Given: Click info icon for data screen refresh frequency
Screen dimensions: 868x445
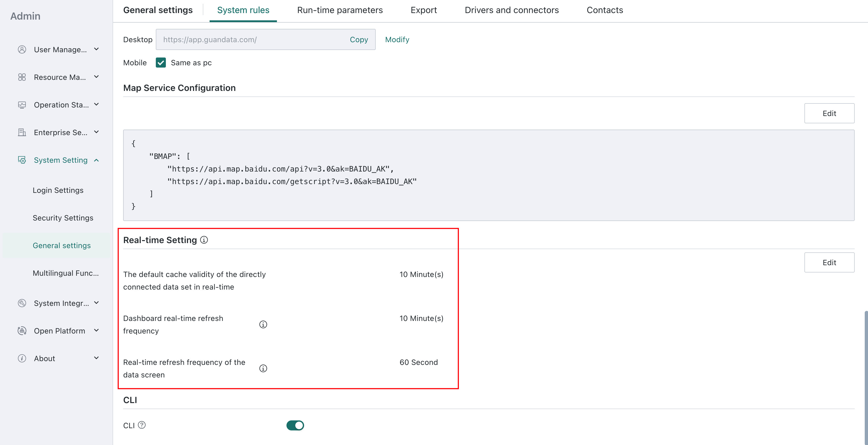Looking at the screenshot, I should (263, 368).
